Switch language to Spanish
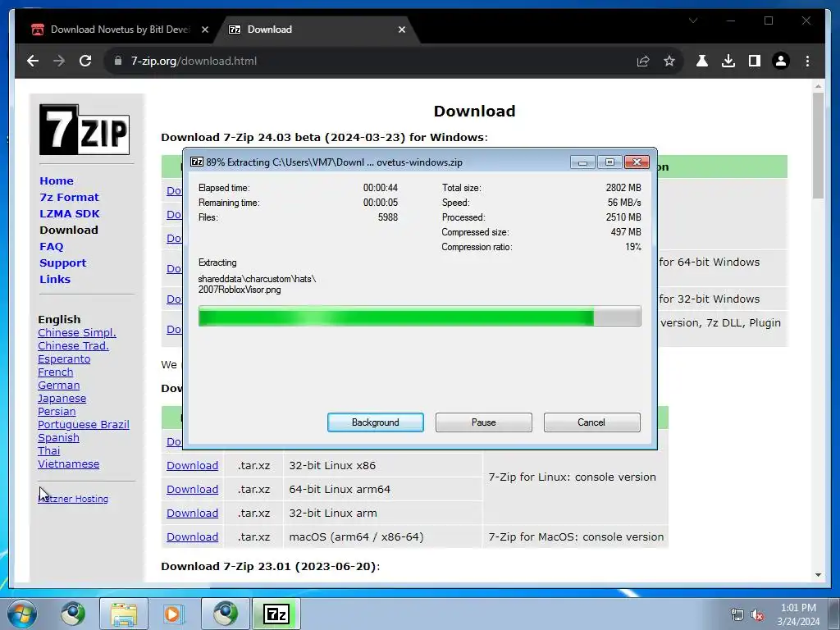The width and height of the screenshot is (840, 630). (58, 438)
